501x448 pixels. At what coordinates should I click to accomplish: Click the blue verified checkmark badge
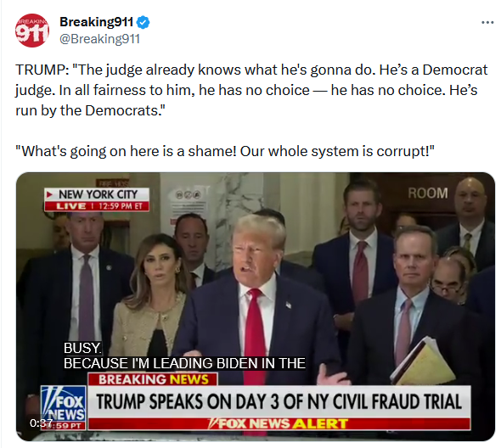[143, 22]
